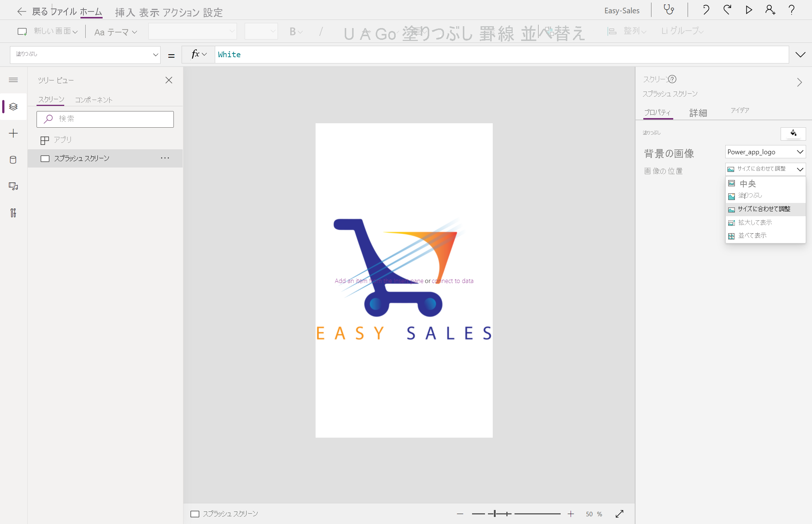812x524 pixels.
Task: Open the property selector 塗りつぶし dropdown
Action: pyautogui.click(x=85, y=55)
